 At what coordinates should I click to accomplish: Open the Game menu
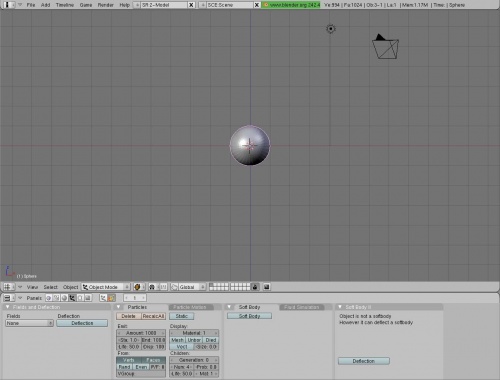[86, 5]
